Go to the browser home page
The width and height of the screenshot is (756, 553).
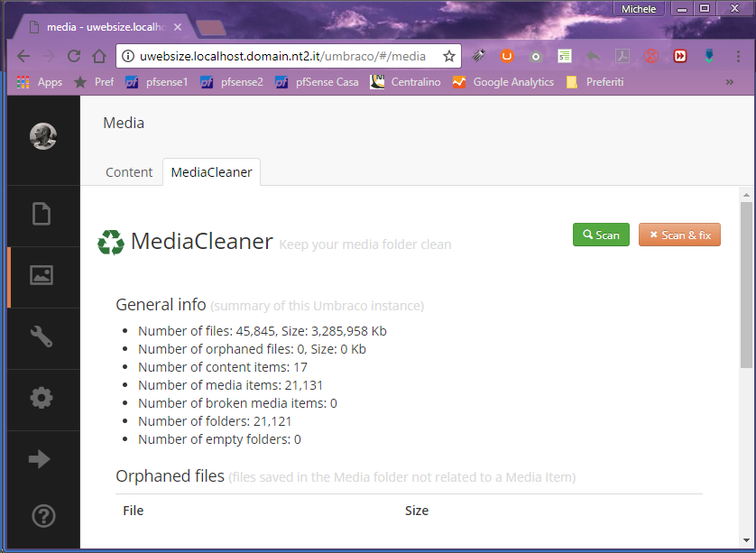[99, 57]
